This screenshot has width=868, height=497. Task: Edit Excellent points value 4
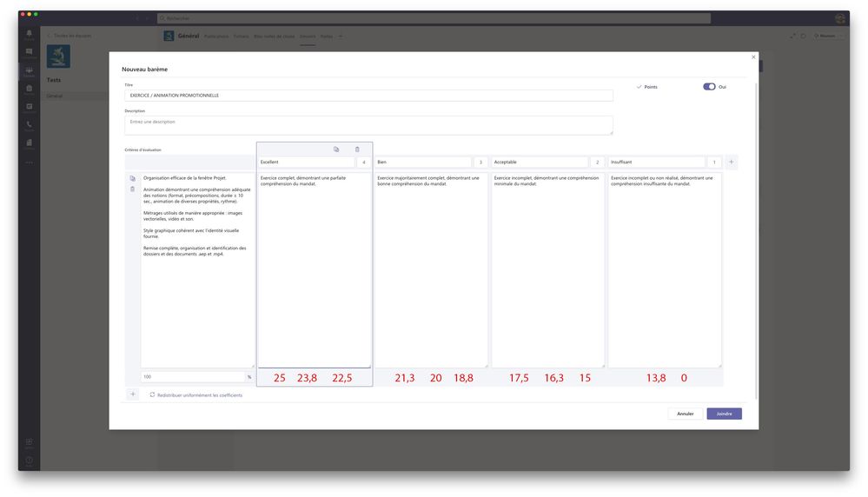click(x=364, y=162)
